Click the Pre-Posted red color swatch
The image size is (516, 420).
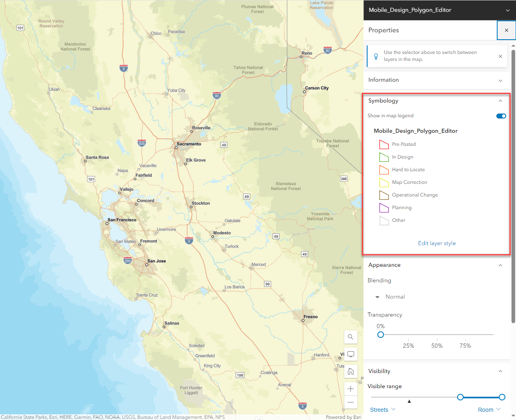(x=384, y=144)
